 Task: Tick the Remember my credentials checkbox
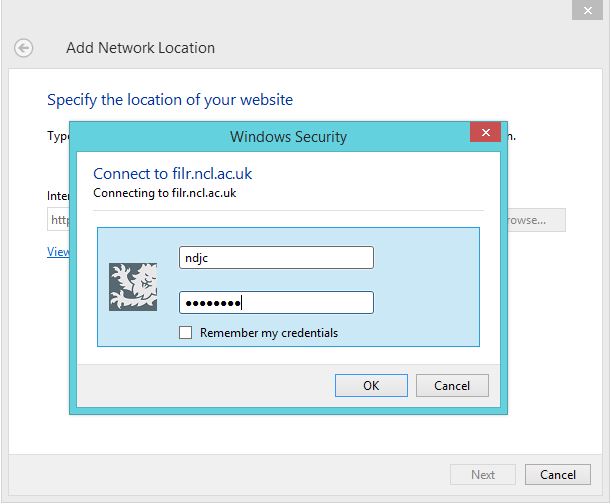[185, 333]
